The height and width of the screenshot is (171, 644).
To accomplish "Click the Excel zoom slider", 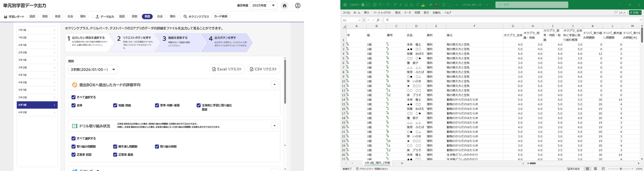I will click(621, 169).
